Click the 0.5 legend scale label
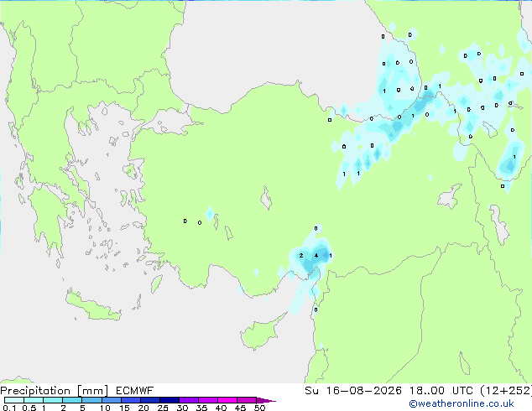The height and width of the screenshot is (411, 532). (x=29, y=408)
